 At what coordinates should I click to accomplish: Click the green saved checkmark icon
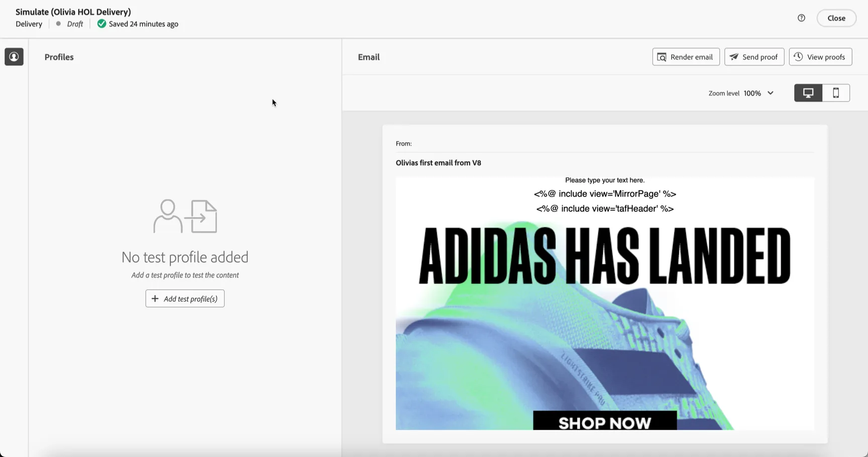tap(101, 24)
